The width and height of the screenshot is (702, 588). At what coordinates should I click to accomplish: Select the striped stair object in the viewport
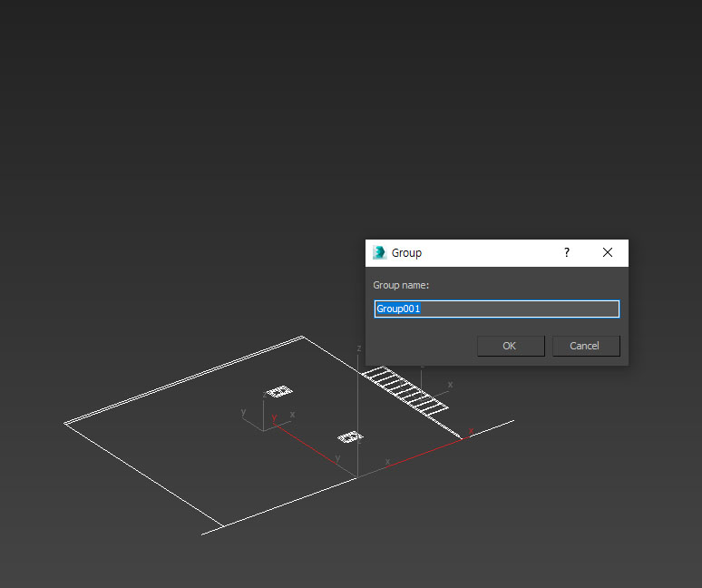[405, 391]
